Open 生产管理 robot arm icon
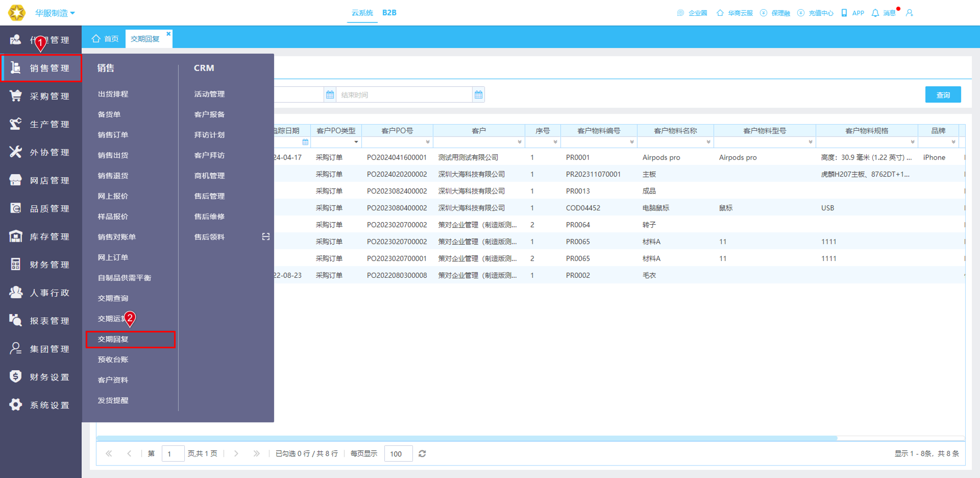This screenshot has height=478, width=980. click(15, 124)
